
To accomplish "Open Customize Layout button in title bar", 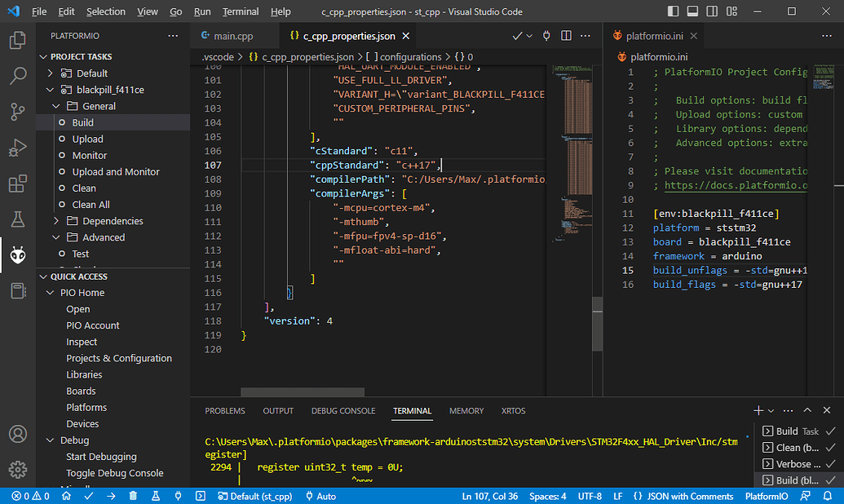I will [x=732, y=11].
